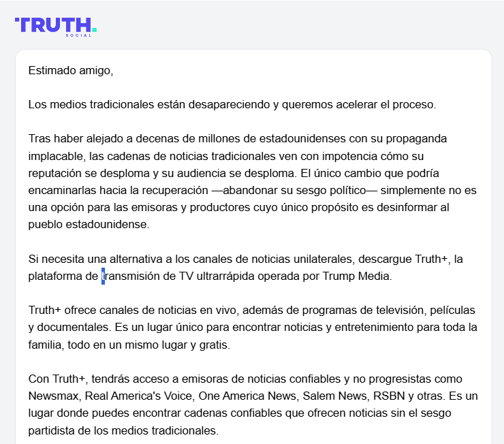The width and height of the screenshot is (504, 444).
Task: Click the line starting 'familia, todo en un mismo'
Action: click(x=129, y=345)
